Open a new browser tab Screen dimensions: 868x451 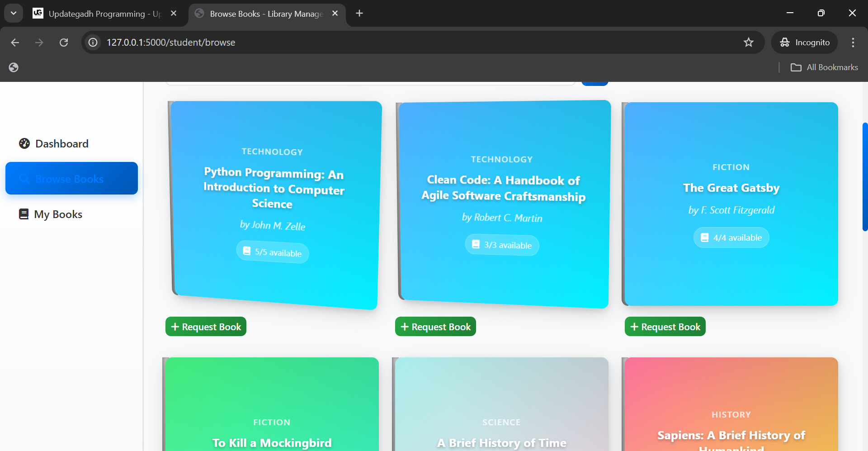tap(359, 14)
